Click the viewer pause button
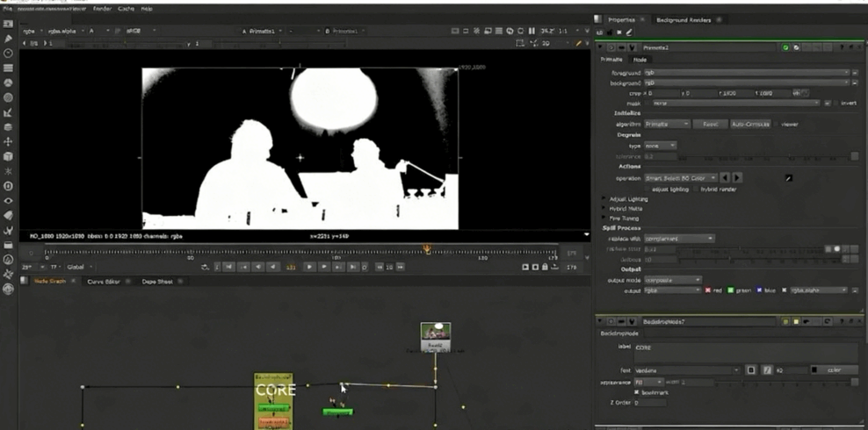The height and width of the screenshot is (430, 868). [x=532, y=31]
